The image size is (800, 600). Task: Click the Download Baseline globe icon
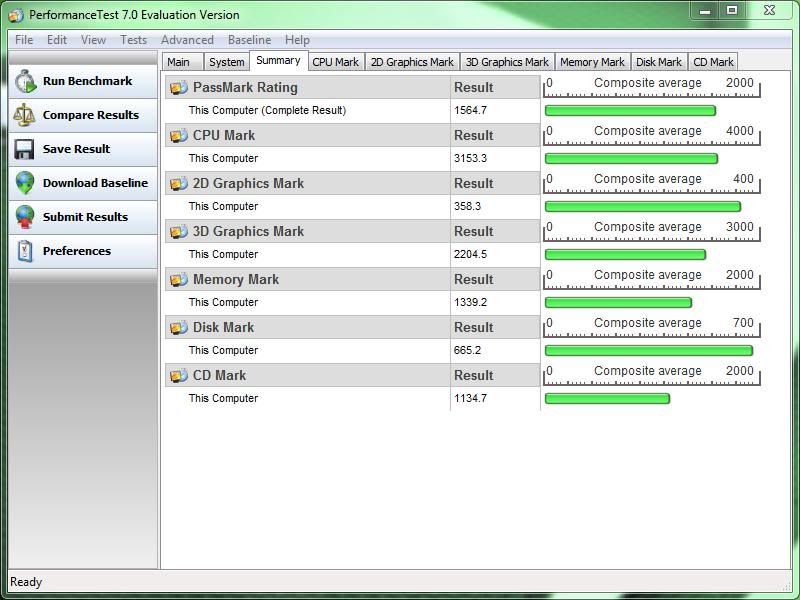click(x=25, y=183)
